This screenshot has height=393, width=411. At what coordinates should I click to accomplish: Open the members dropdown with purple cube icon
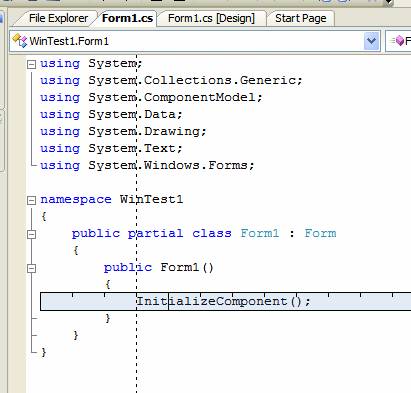tap(398, 41)
